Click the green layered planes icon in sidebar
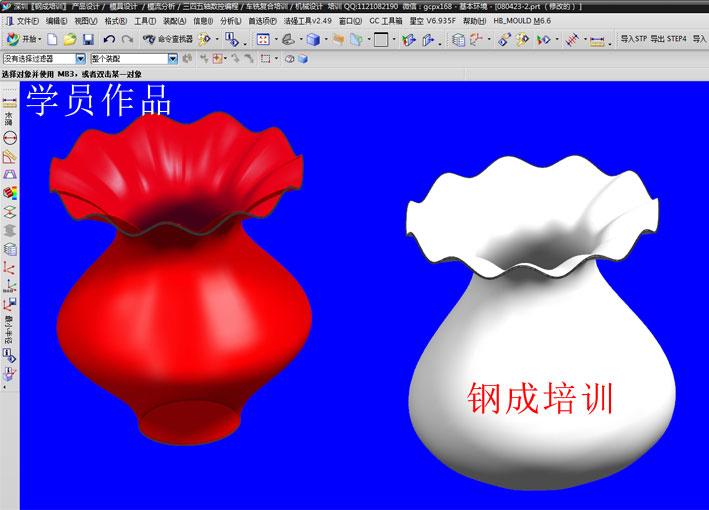This screenshot has height=510, width=709. [x=10, y=212]
